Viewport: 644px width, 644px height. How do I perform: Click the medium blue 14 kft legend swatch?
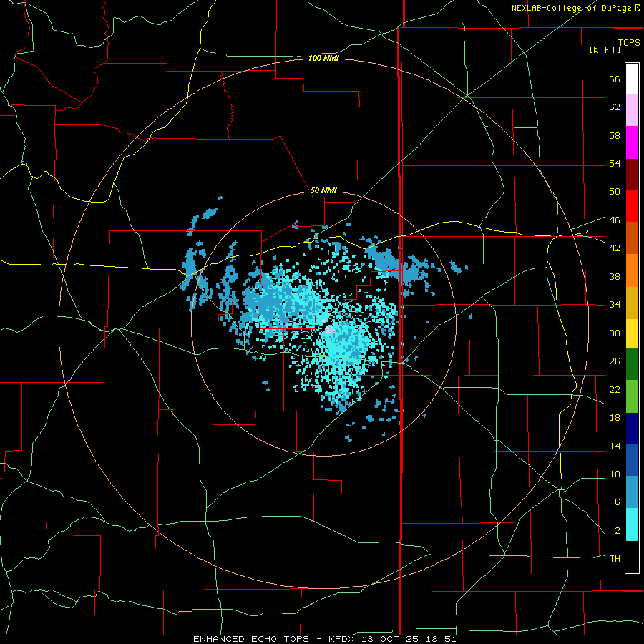tap(632, 460)
